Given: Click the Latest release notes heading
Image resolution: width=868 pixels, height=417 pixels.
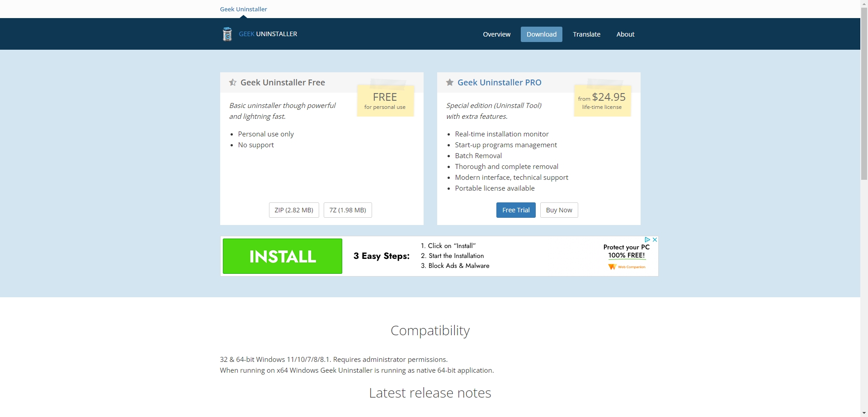Looking at the screenshot, I should [430, 393].
